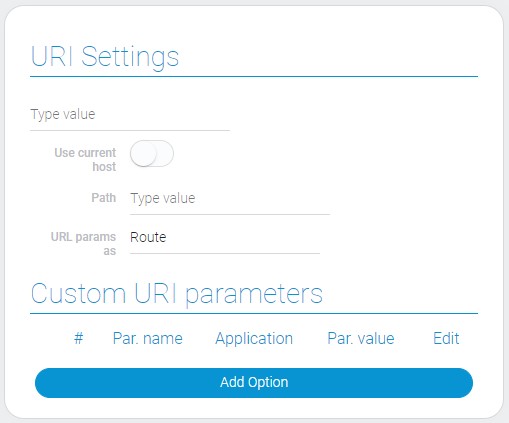Click the Par. value column header
Screen dimensions: 509x423
click(x=361, y=339)
